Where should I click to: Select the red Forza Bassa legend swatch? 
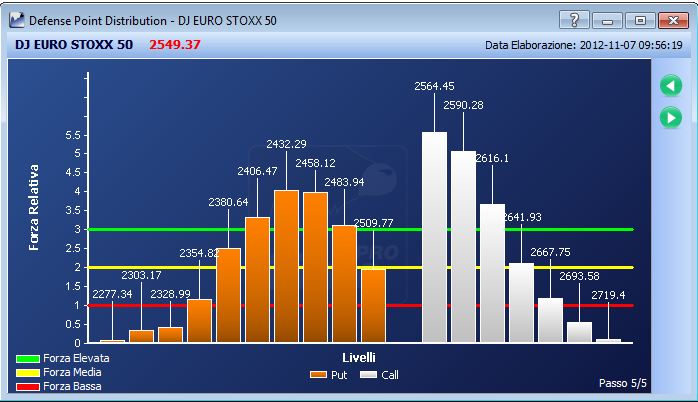(28, 386)
